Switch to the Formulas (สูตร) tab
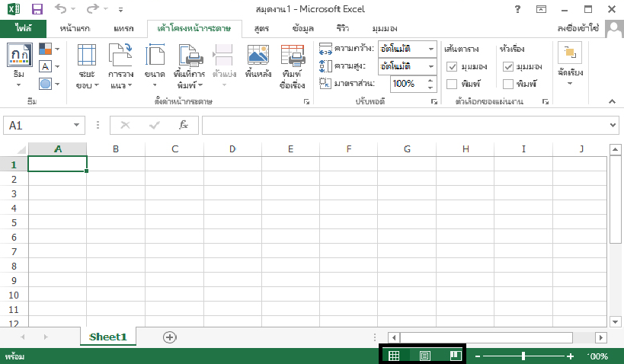This screenshot has width=624, height=364. point(262,28)
